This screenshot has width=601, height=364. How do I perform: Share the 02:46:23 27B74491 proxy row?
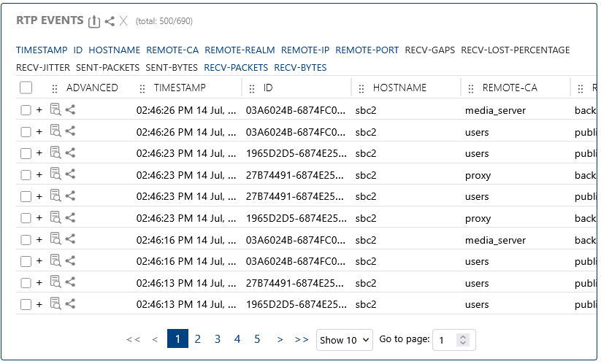pos(70,174)
